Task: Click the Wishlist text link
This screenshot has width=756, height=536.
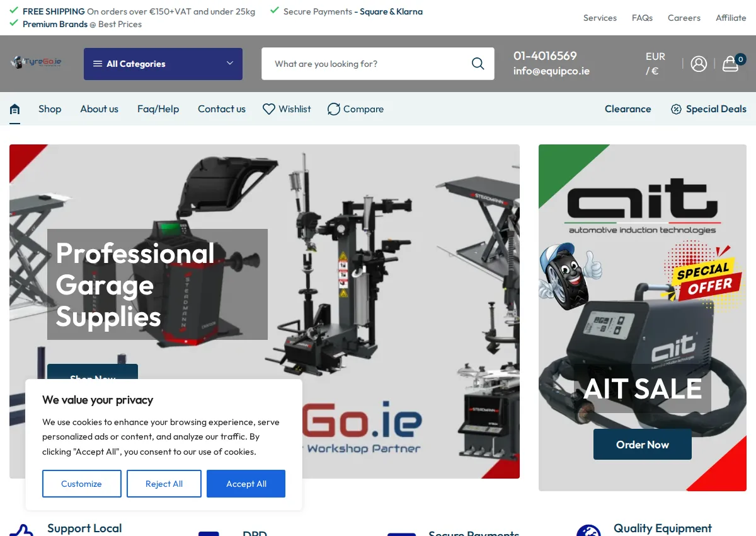Action: (x=295, y=109)
